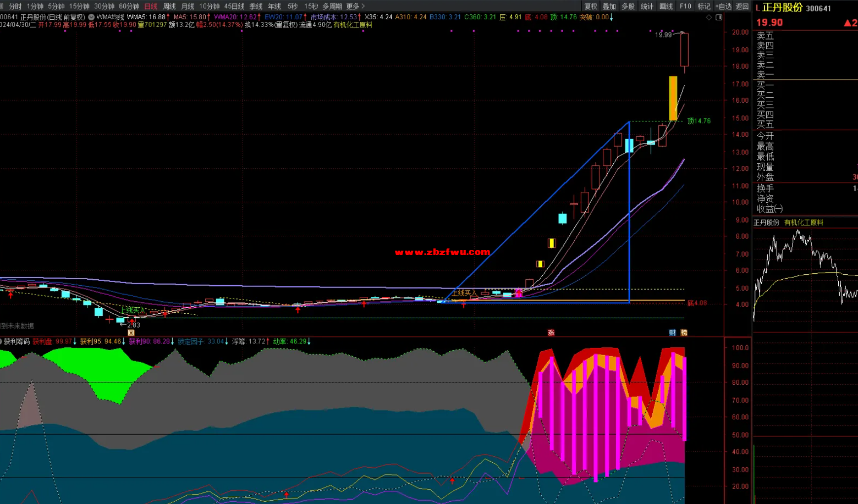Open F10 company info
Image resolution: width=858 pixels, height=504 pixels.
685,6
